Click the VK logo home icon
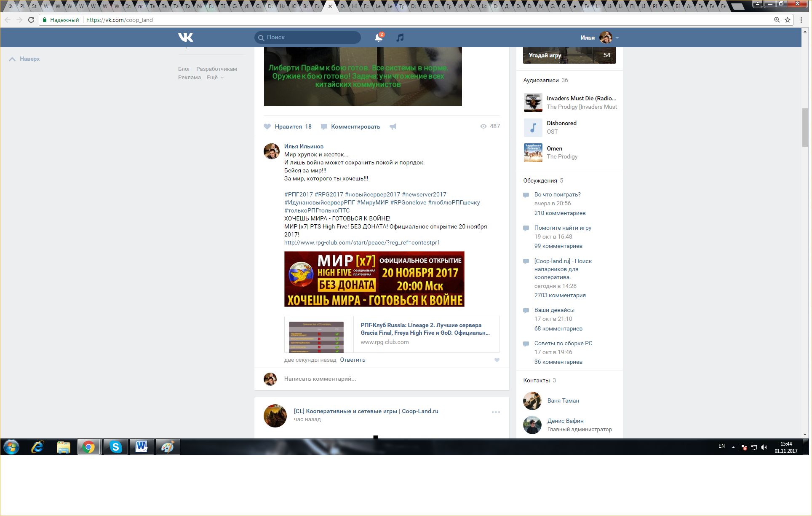The width and height of the screenshot is (812, 516). (x=185, y=38)
